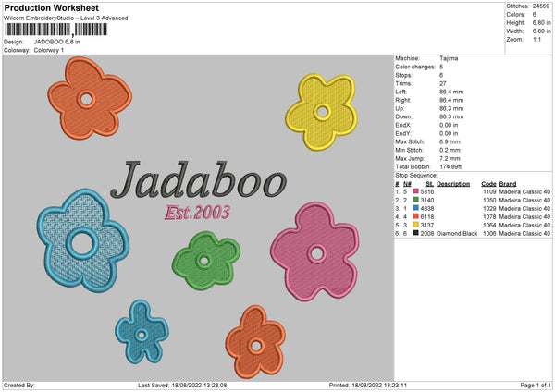The width and height of the screenshot is (555, 392).
Task: Click the code 1006 in stop row 6
Action: [x=489, y=234]
